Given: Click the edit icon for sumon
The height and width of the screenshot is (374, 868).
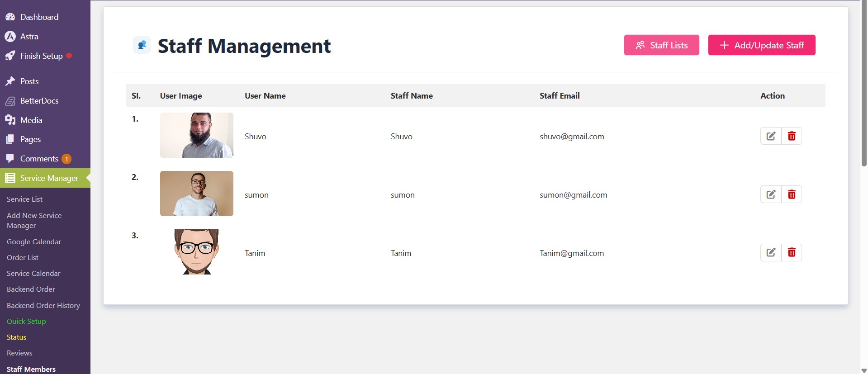Looking at the screenshot, I should point(771,194).
